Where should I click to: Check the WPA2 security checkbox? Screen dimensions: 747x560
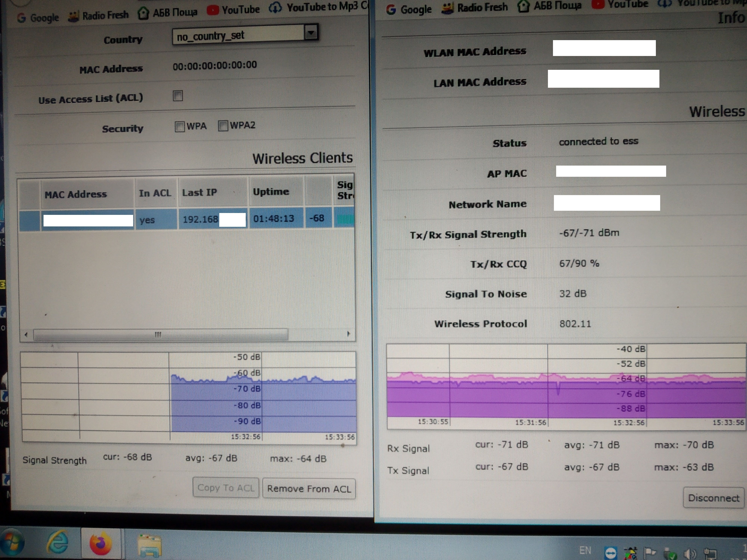[223, 126]
